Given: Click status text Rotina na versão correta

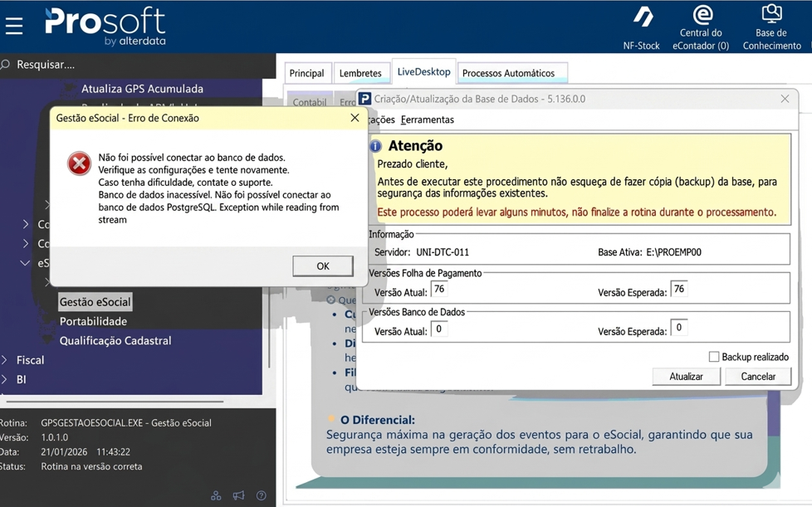Looking at the screenshot, I should pos(91,466).
